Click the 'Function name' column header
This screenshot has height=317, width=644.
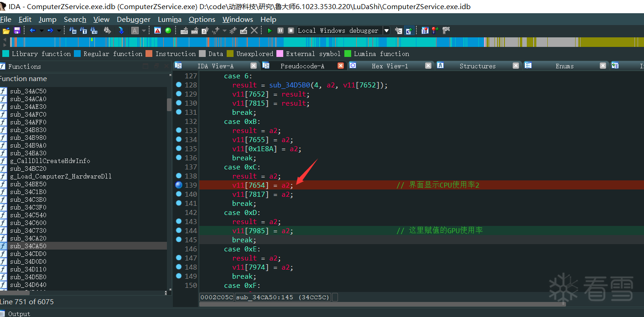tap(83, 79)
